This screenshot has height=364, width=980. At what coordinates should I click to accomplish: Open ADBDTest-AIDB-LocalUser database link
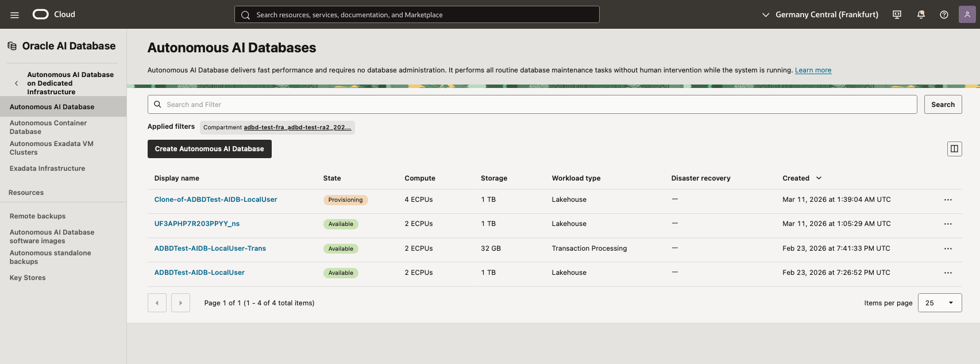[x=199, y=273]
